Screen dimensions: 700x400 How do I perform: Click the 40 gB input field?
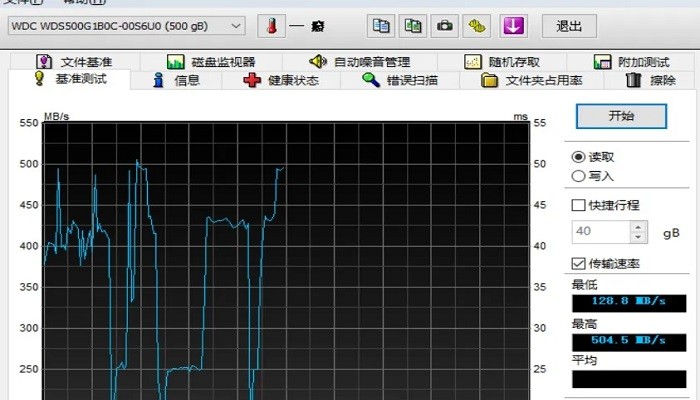coord(600,232)
